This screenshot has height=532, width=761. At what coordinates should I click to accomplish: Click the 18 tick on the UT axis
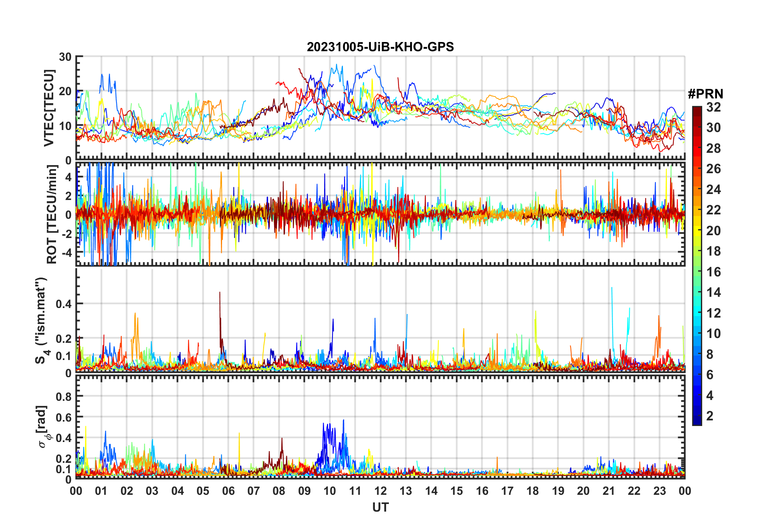click(x=533, y=491)
